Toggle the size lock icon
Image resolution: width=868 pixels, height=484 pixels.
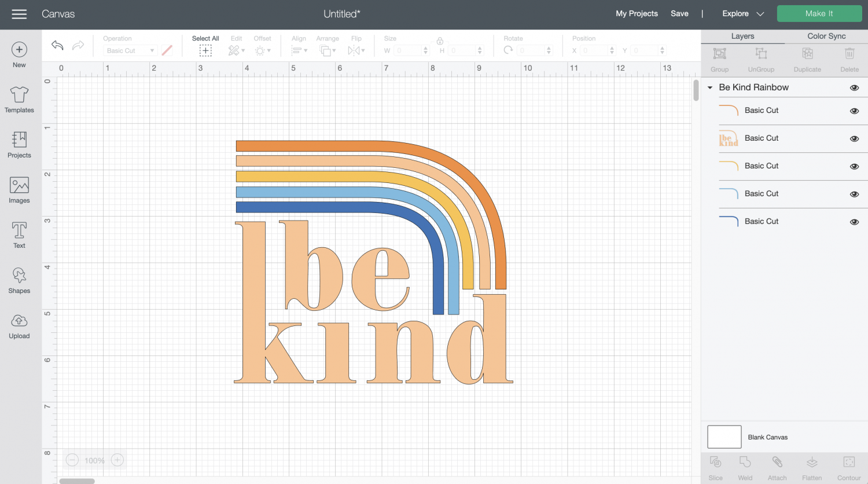(440, 41)
